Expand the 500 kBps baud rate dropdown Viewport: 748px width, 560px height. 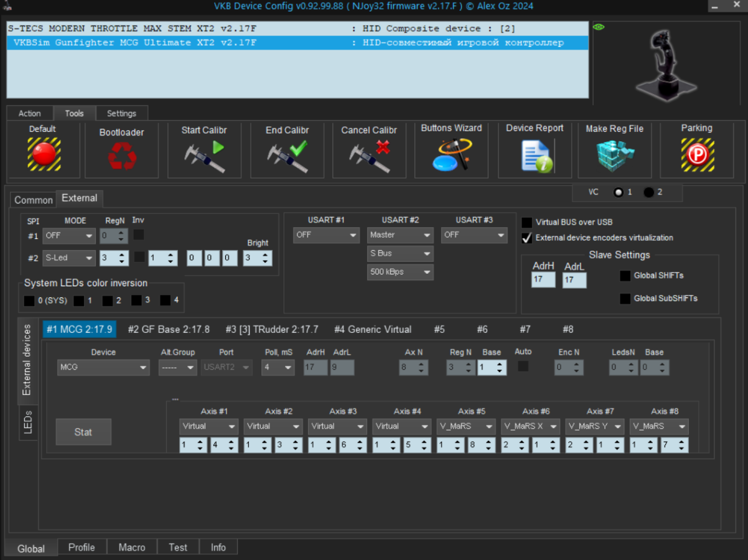pos(400,273)
